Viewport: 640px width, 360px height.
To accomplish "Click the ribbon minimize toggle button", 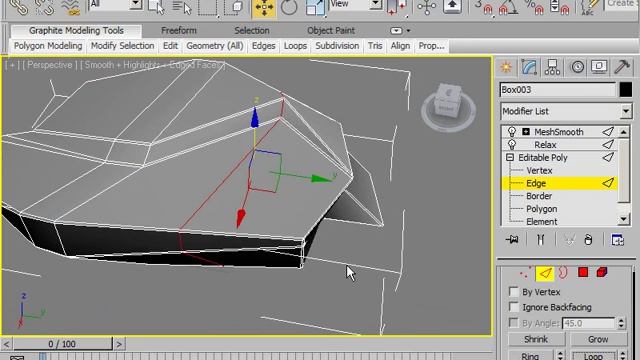I will point(396,31).
